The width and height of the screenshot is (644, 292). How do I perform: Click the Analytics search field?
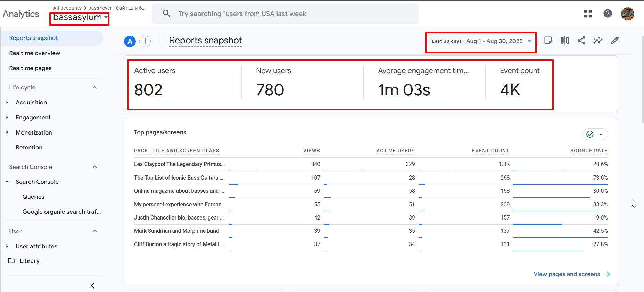[x=285, y=14]
